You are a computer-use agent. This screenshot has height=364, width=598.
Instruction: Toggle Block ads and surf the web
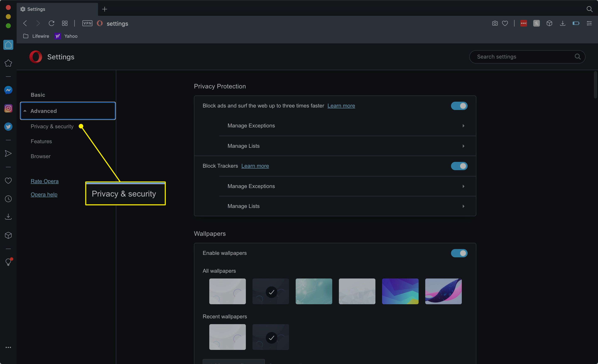tap(459, 106)
